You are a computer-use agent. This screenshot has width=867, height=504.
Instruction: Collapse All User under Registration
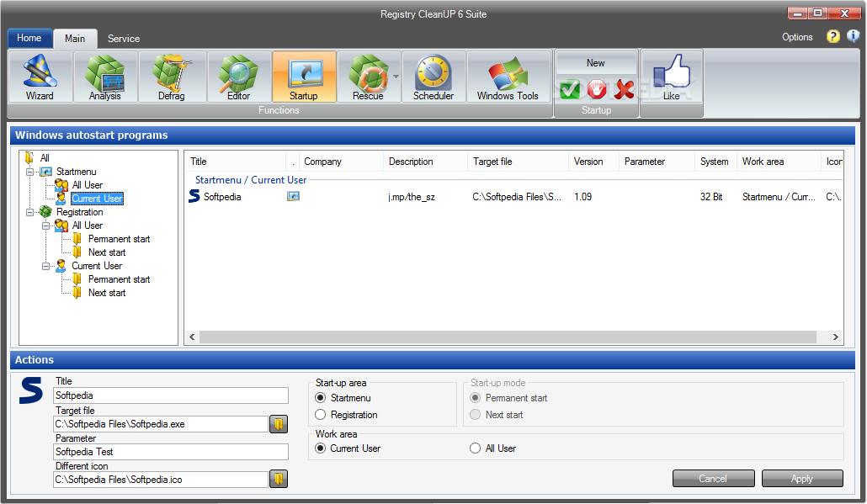tap(46, 225)
